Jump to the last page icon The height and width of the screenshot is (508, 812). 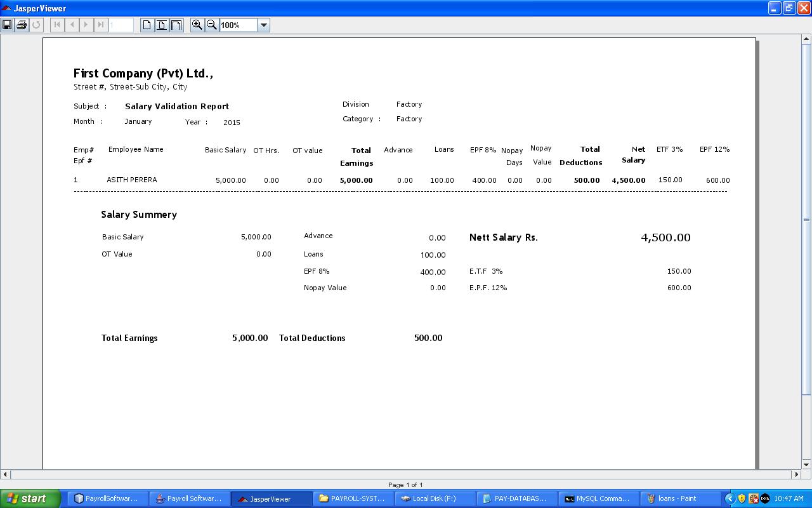point(100,25)
